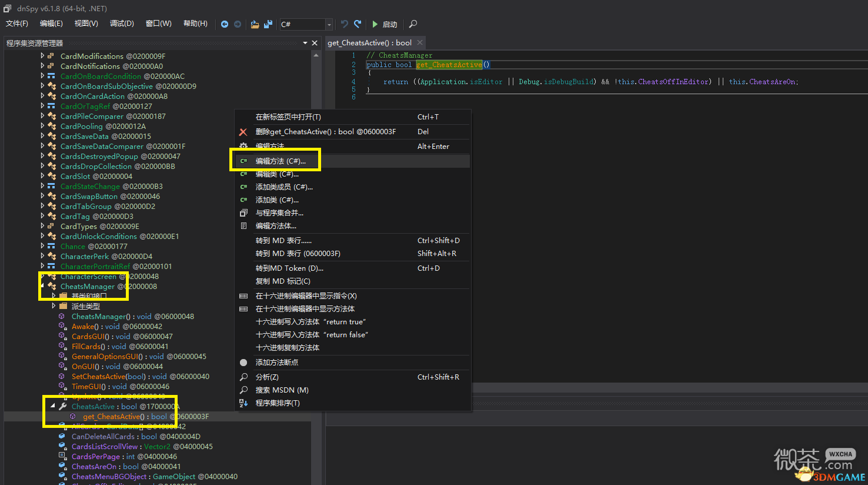Viewport: 868px width, 485px height.
Task: Click the open file folder icon
Action: click(255, 24)
